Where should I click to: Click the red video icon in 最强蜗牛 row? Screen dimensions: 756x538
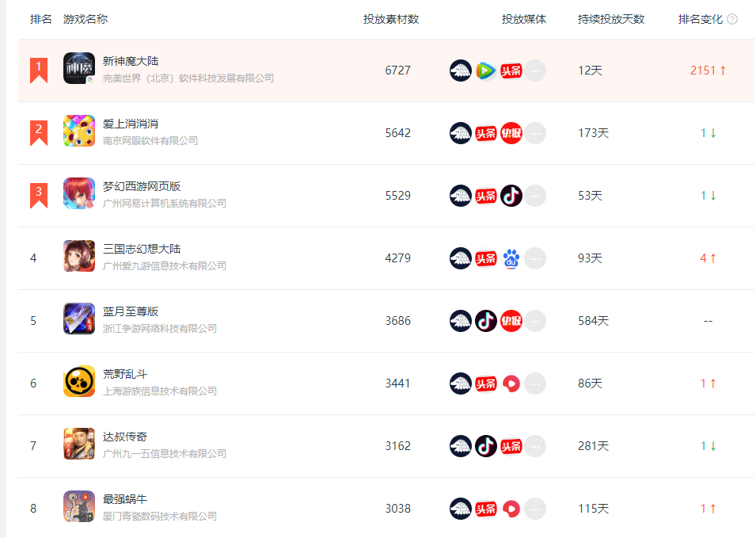(x=511, y=509)
